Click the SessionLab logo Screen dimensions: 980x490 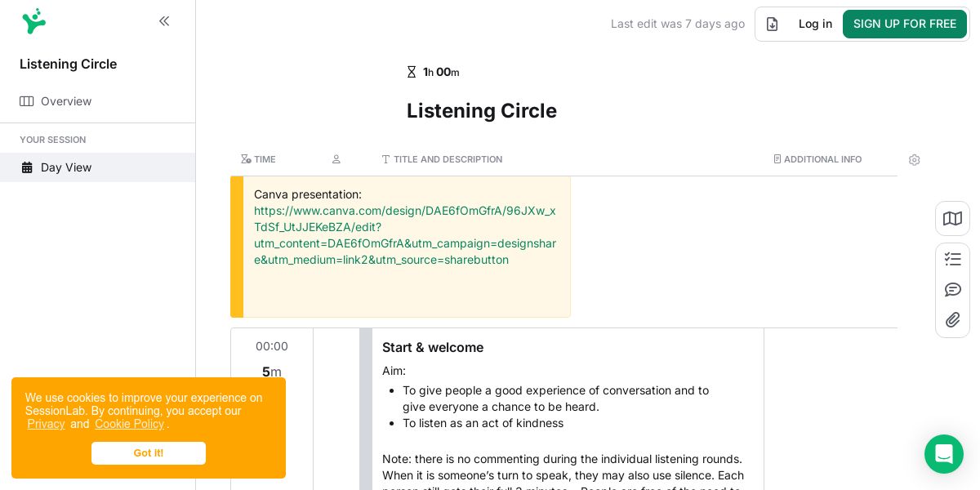[x=33, y=21]
